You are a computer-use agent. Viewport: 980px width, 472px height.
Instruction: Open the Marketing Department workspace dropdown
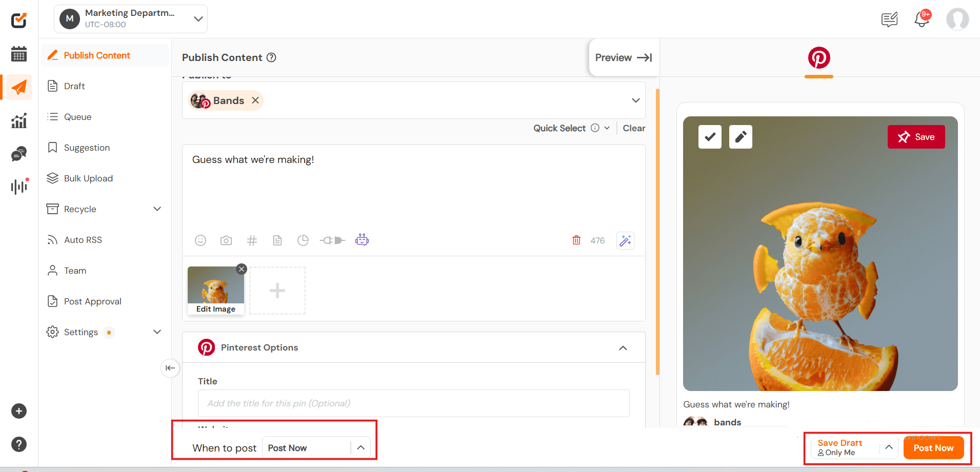pyautogui.click(x=131, y=19)
